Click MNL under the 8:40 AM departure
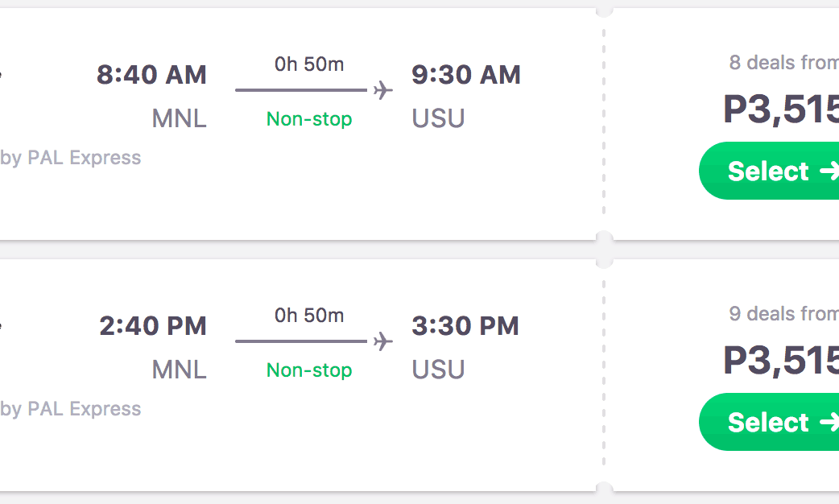The image size is (839, 504). (x=179, y=119)
